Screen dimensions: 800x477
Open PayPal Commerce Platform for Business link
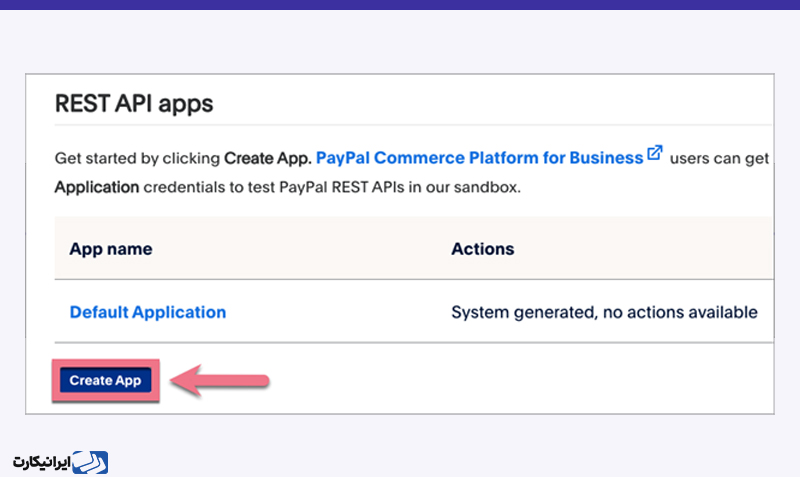(479, 158)
